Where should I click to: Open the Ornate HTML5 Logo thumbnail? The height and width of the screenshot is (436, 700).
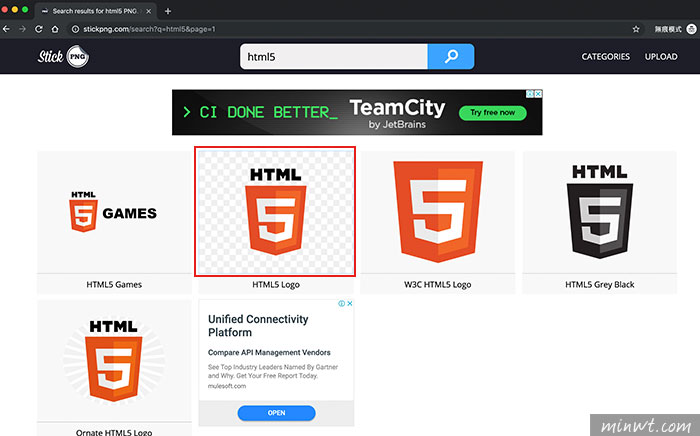pyautogui.click(x=114, y=361)
